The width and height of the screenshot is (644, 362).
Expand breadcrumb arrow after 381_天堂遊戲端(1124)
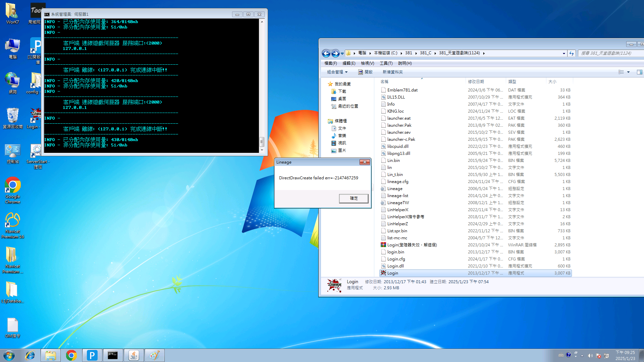coord(484,53)
